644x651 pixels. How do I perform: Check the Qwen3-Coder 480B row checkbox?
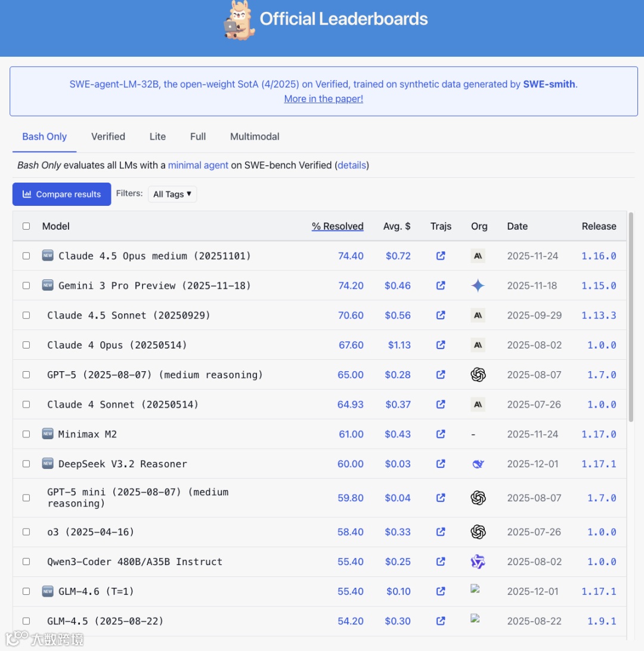point(26,561)
